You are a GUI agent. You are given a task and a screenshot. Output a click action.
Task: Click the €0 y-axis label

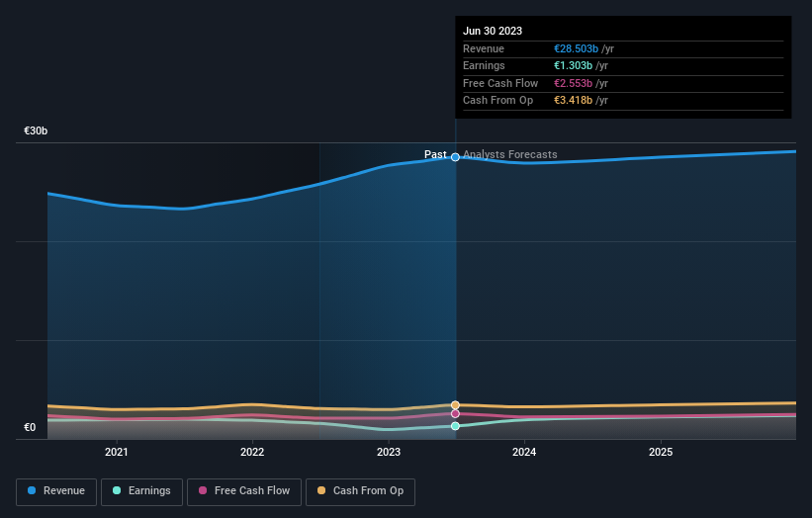30,427
